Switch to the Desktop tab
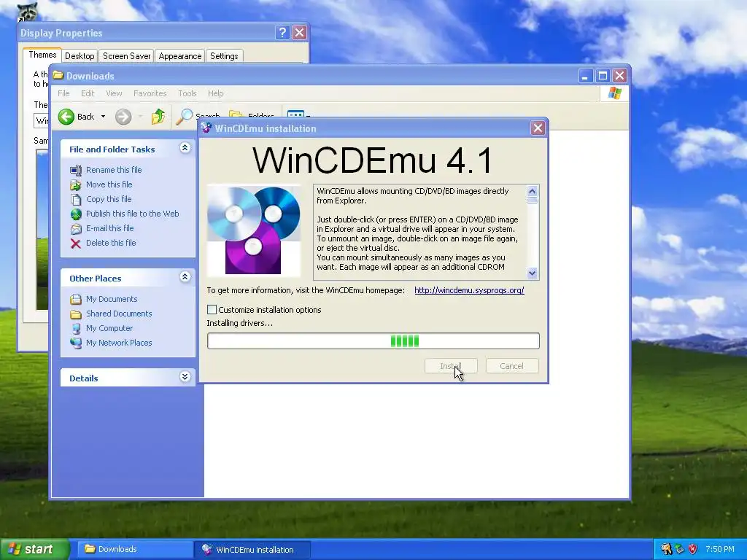This screenshot has height=560, width=747. click(x=80, y=56)
